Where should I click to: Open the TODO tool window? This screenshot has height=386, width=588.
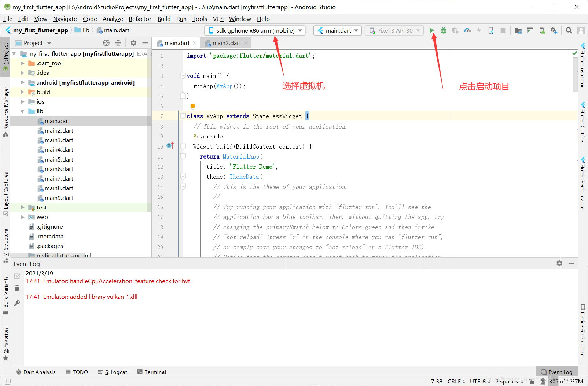[77, 372]
